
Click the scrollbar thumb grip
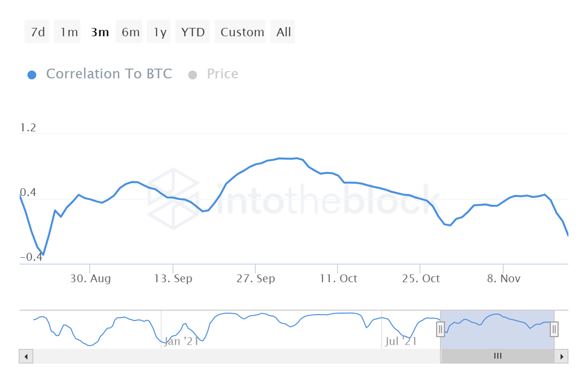(x=497, y=356)
